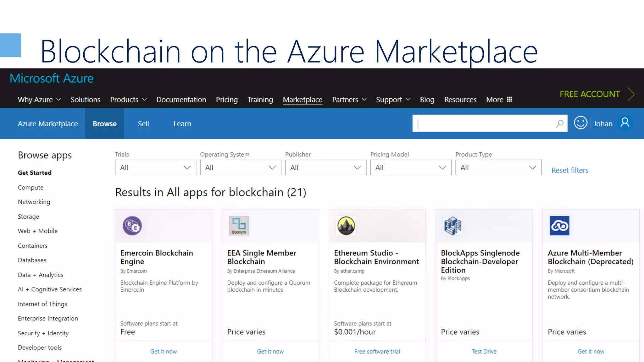Click the FREE ACCOUNT arrow icon

tap(631, 94)
